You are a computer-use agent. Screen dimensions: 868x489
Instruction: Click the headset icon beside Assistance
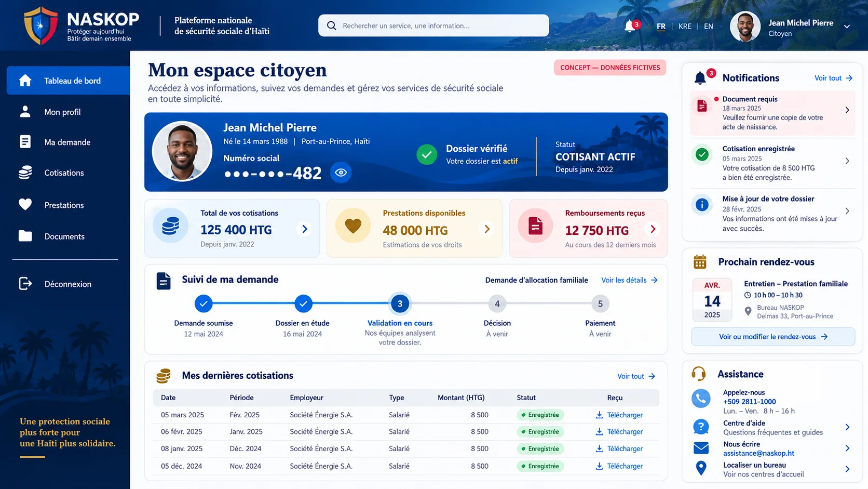point(699,374)
